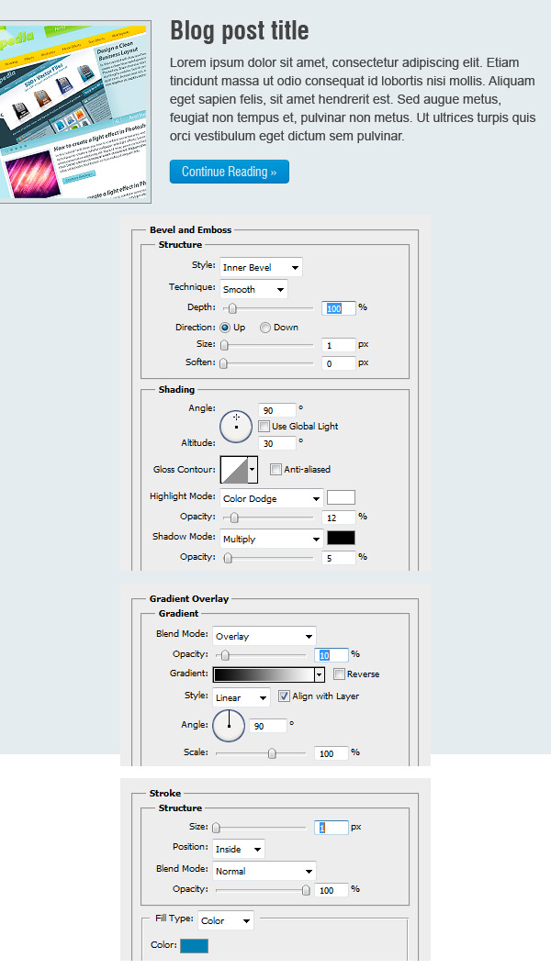Select the Down direction radio button

click(265, 328)
